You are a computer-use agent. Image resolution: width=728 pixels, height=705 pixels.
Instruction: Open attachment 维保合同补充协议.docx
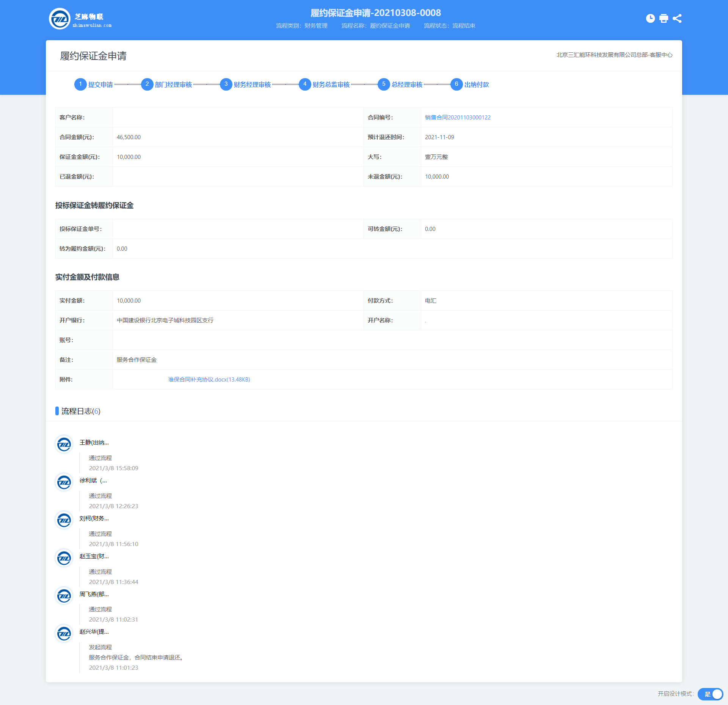[x=209, y=380]
